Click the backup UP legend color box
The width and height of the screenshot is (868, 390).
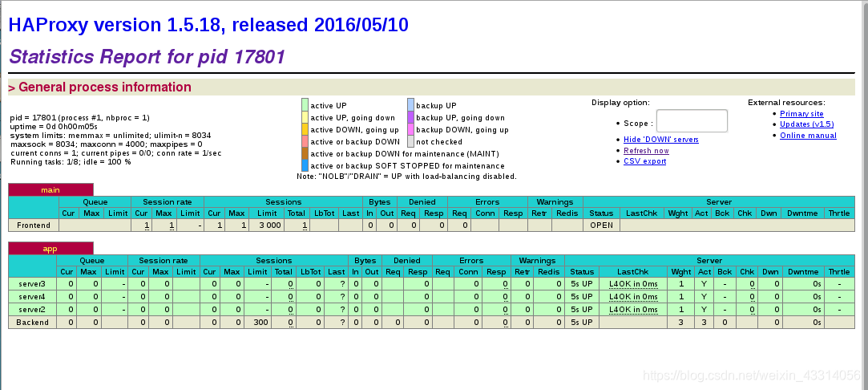(410, 104)
